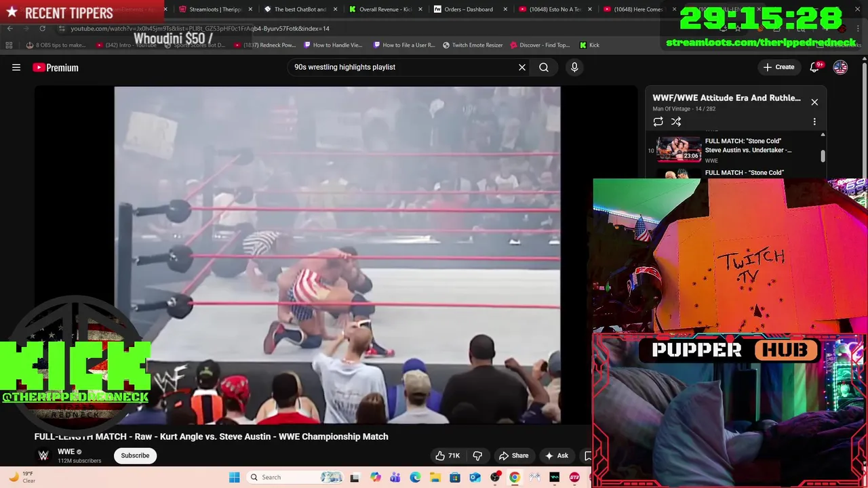Click the Ask button below video
This screenshot has height=488, width=868.
(x=557, y=455)
